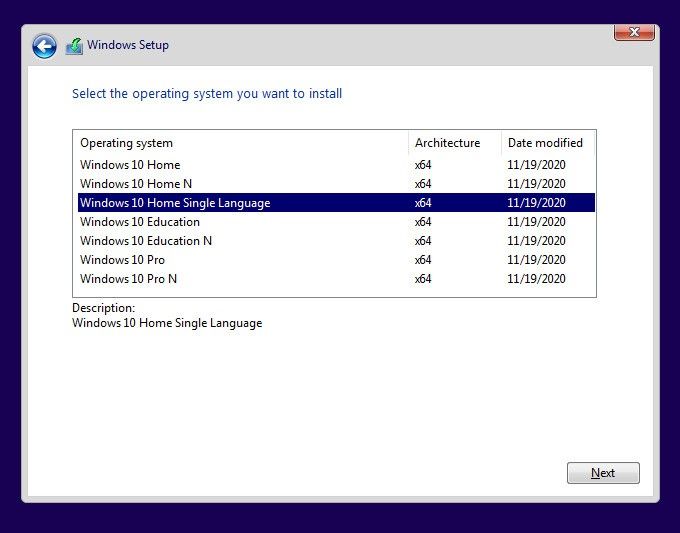Viewport: 680px width, 533px height.
Task: Click x64 in the Windows 10 Home N row
Action: pos(423,184)
